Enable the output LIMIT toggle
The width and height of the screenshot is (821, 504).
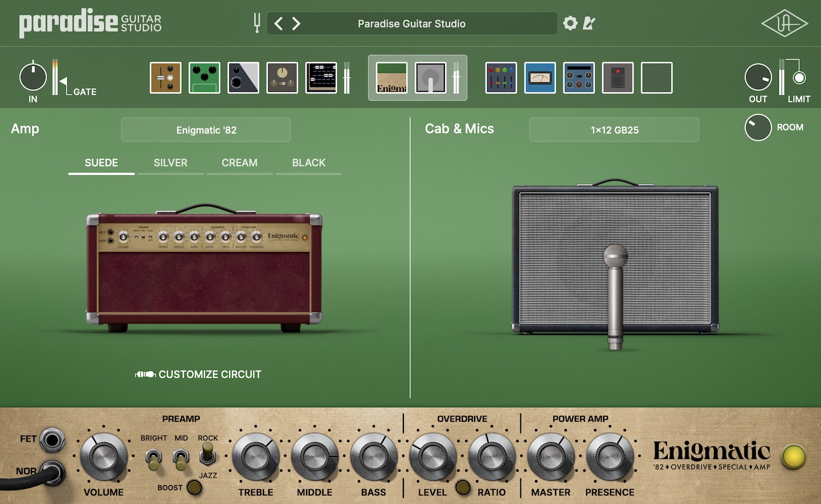(799, 78)
